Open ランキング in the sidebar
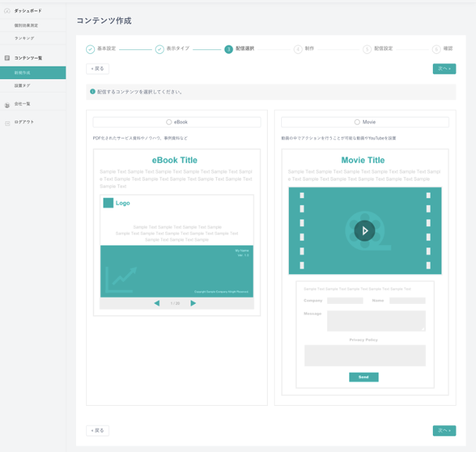This screenshot has height=452, width=476. (24, 38)
